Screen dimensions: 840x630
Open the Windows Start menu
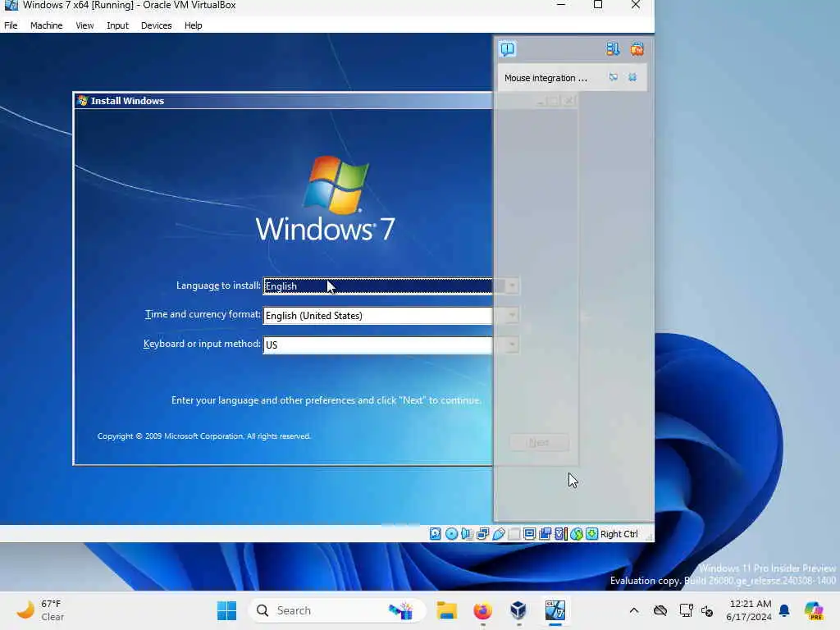coord(226,610)
